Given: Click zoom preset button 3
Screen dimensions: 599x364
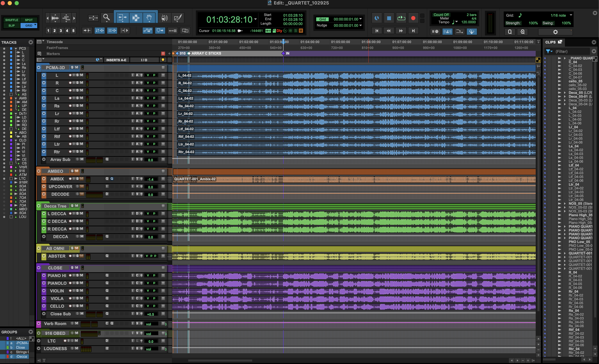Looking at the screenshot, I should click(61, 31).
